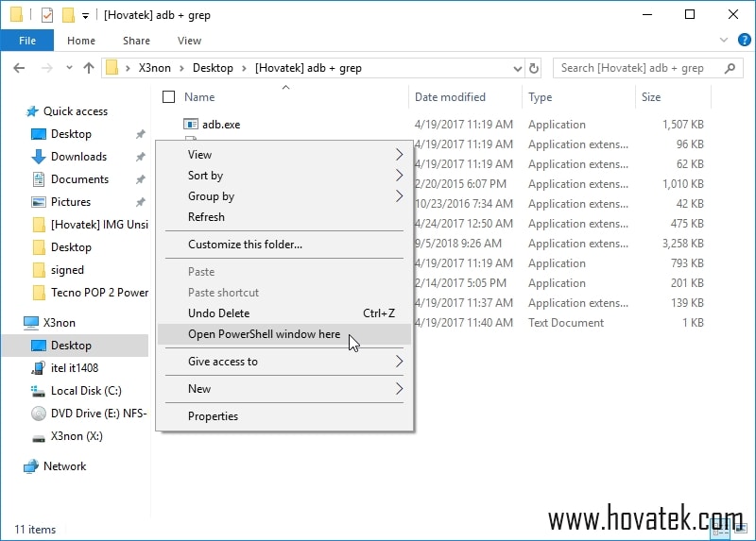The width and height of the screenshot is (756, 541).
Task: Open the signed folder in sidebar
Action: 67,270
